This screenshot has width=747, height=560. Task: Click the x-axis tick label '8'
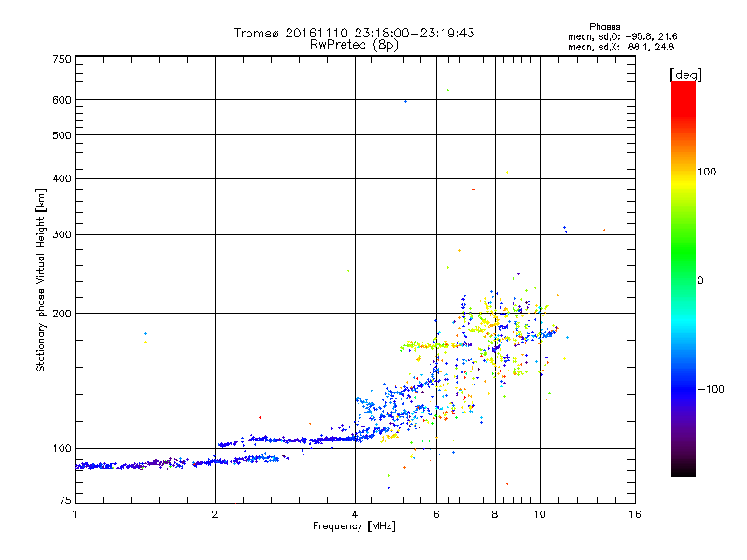pos(495,514)
